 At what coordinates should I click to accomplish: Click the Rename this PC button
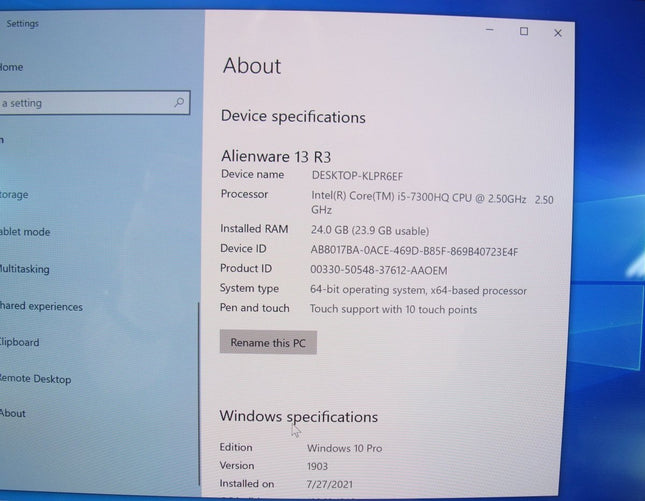[268, 342]
